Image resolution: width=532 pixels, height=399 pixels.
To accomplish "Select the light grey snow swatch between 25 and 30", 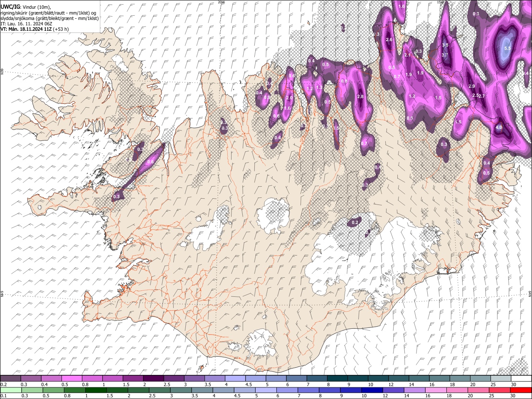I will tap(500, 379).
